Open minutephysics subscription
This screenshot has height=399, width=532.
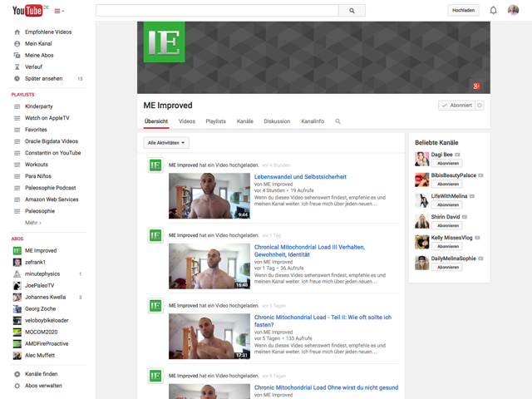pyautogui.click(x=42, y=273)
